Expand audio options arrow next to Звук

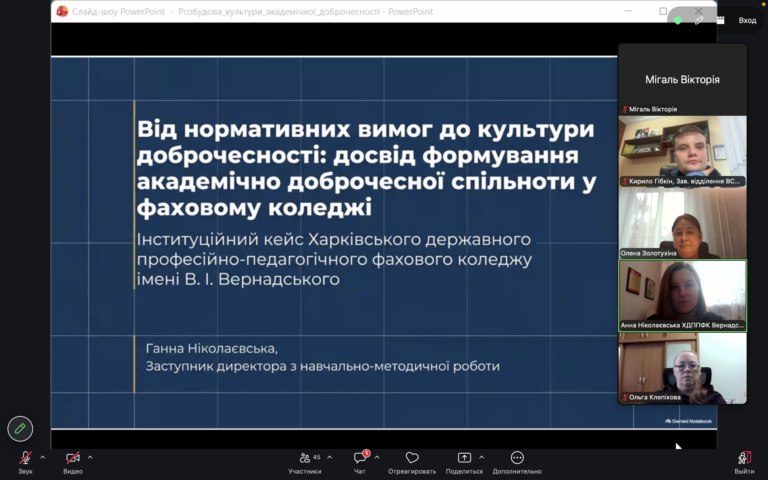click(x=43, y=457)
